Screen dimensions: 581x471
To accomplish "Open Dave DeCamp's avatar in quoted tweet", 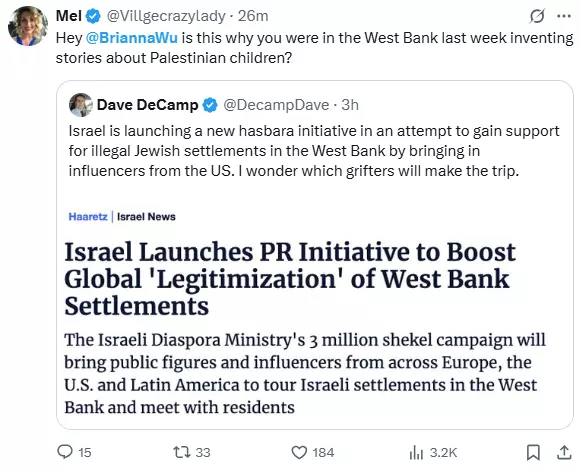I will 80,105.
